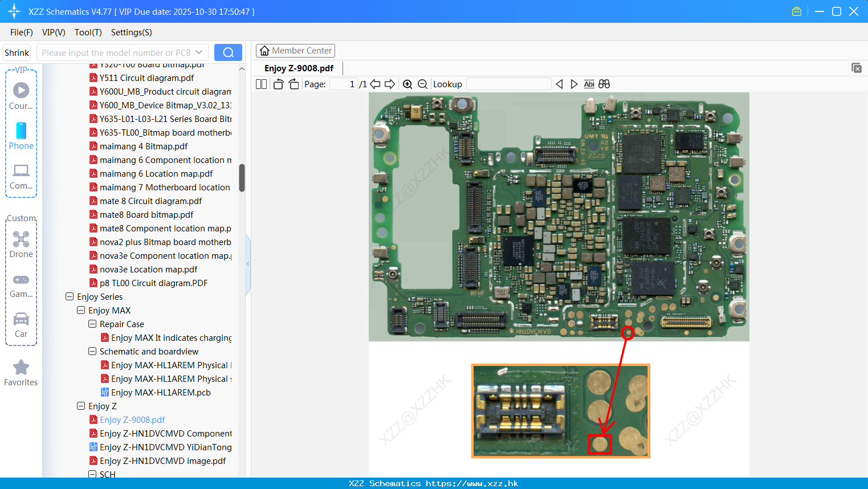Viewport: 868px width, 489px height.
Task: Open the Courses sidebar category
Action: pyautogui.click(x=21, y=96)
